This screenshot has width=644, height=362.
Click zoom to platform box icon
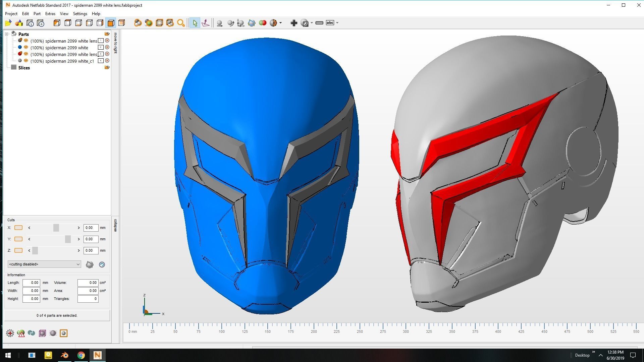(x=159, y=23)
